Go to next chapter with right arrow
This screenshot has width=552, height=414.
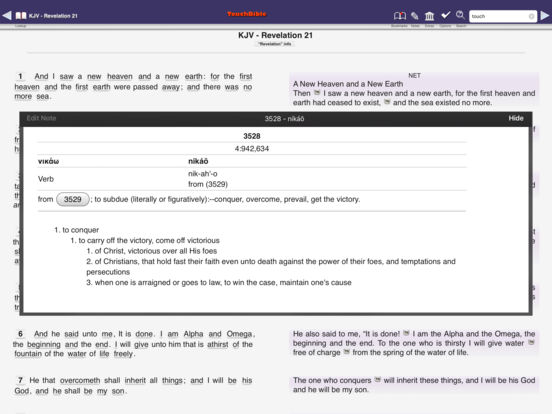click(545, 15)
